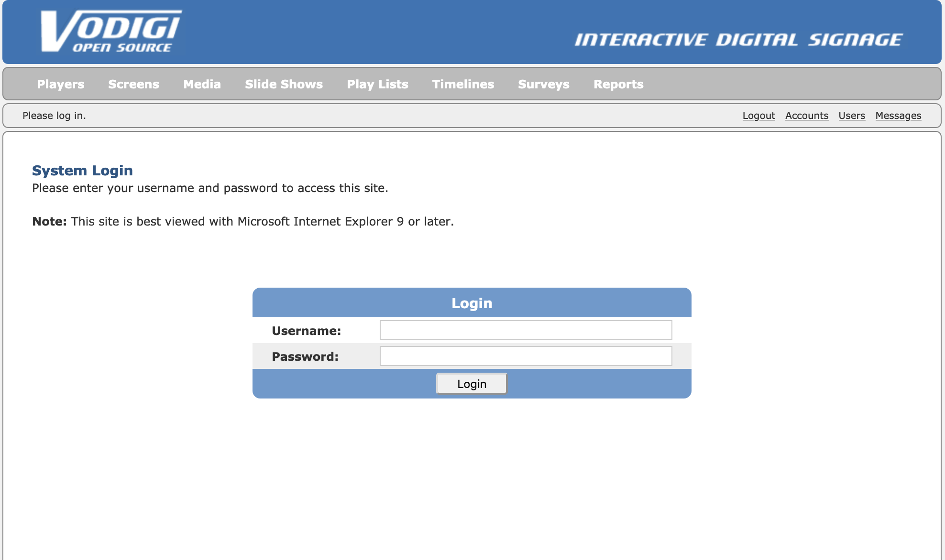
Task: Open the Slide Shows menu item
Action: tap(284, 84)
